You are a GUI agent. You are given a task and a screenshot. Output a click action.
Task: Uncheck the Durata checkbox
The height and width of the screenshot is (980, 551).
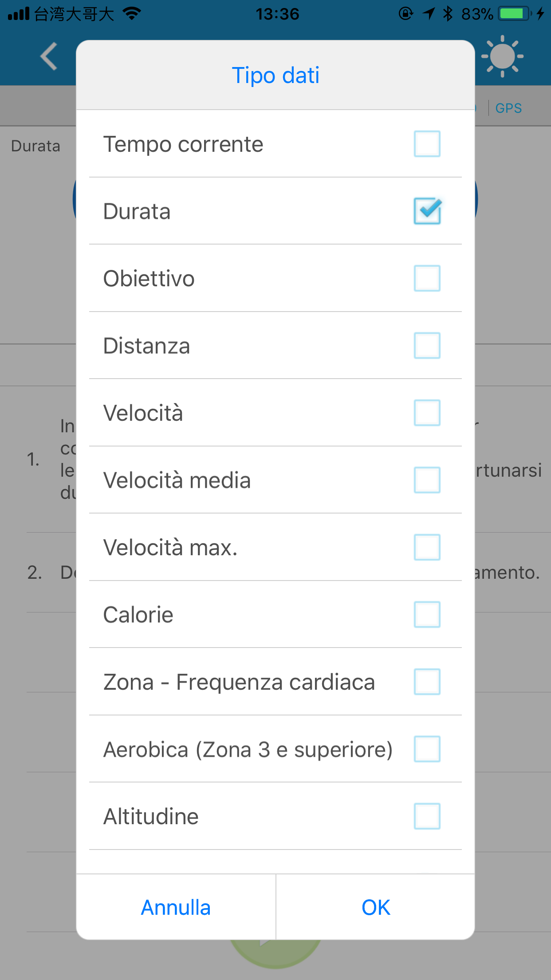(x=427, y=211)
